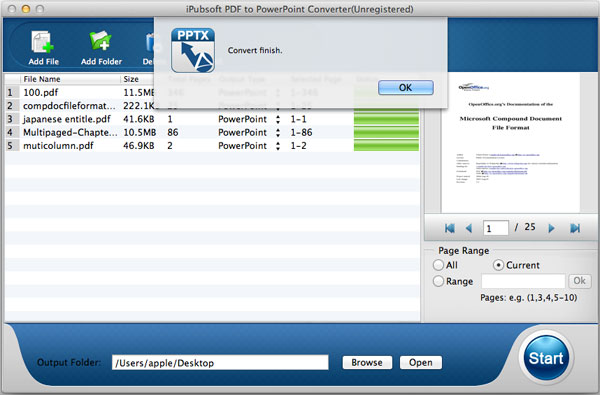
Task: Select the Current page range option
Action: coord(498,265)
